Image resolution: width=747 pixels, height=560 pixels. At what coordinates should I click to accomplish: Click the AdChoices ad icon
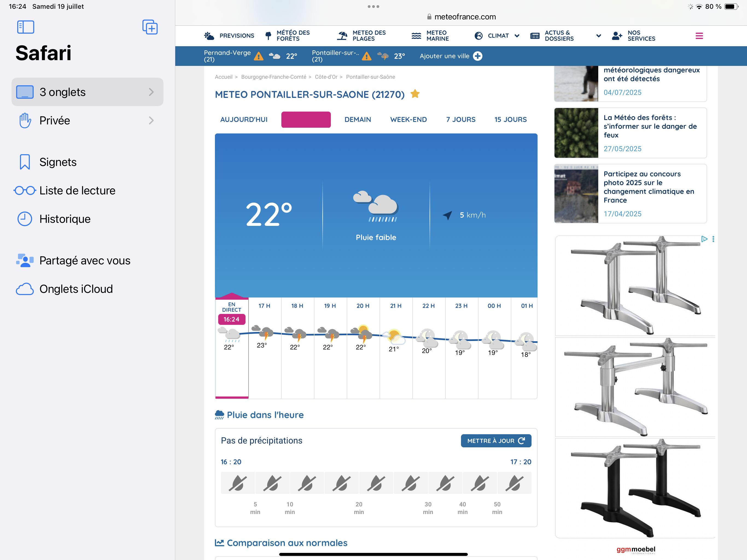(x=704, y=239)
